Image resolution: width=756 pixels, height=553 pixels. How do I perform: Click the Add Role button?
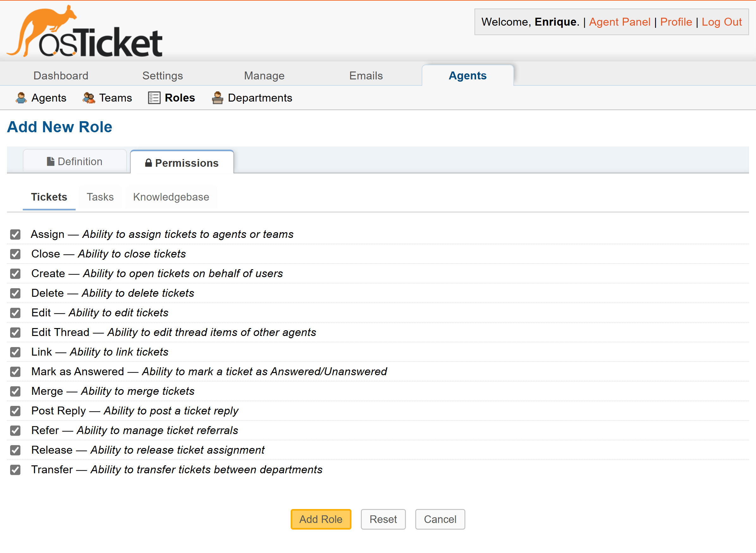[x=321, y=519]
